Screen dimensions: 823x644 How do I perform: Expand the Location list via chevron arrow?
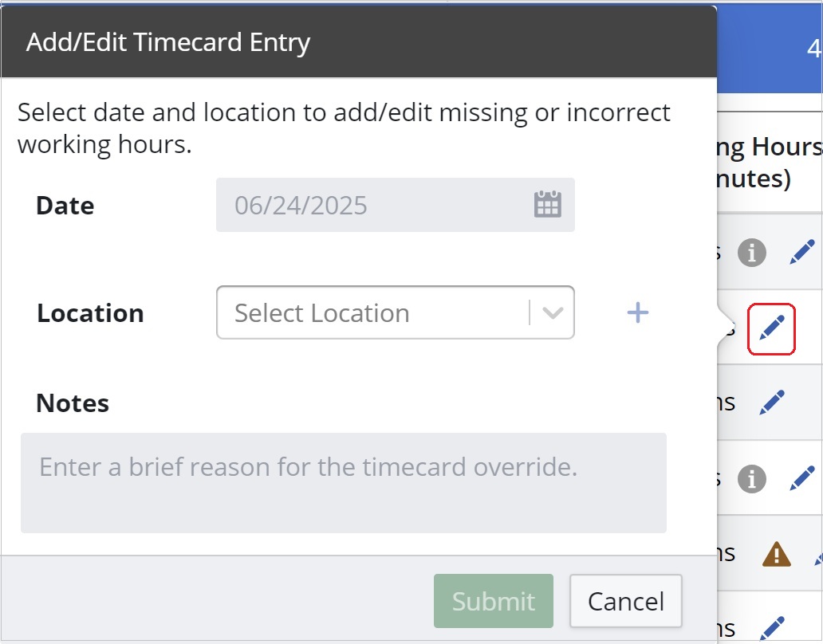[x=553, y=313]
